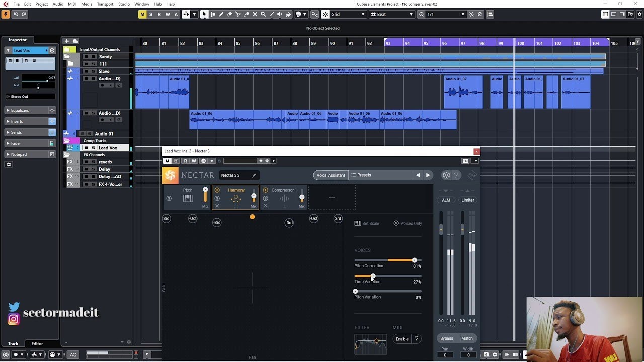The width and height of the screenshot is (644, 362).
Task: Open the Project menu
Action: pyautogui.click(x=42, y=4)
